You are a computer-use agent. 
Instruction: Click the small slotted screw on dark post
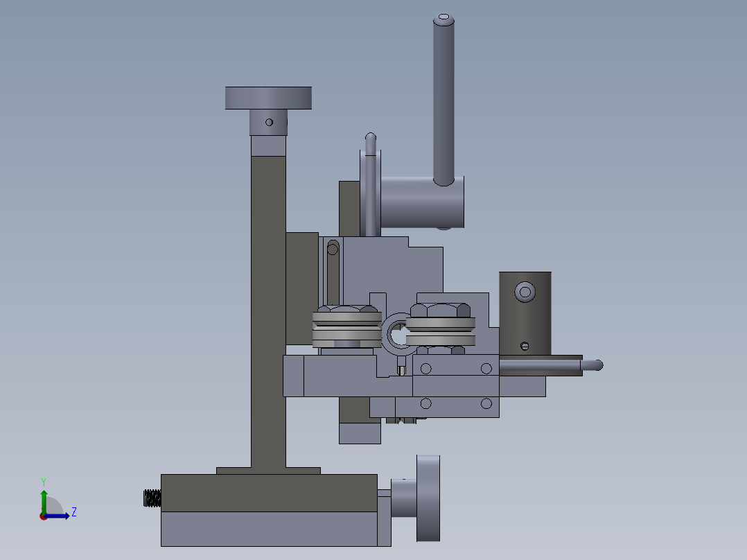525,346
